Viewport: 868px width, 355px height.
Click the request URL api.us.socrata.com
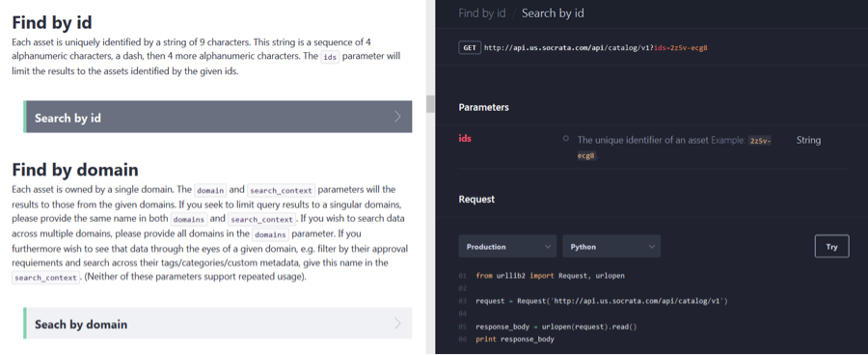[596, 47]
